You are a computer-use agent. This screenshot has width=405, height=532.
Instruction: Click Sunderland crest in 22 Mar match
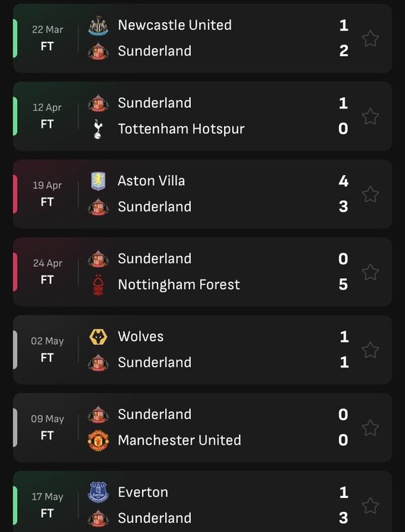(x=98, y=51)
